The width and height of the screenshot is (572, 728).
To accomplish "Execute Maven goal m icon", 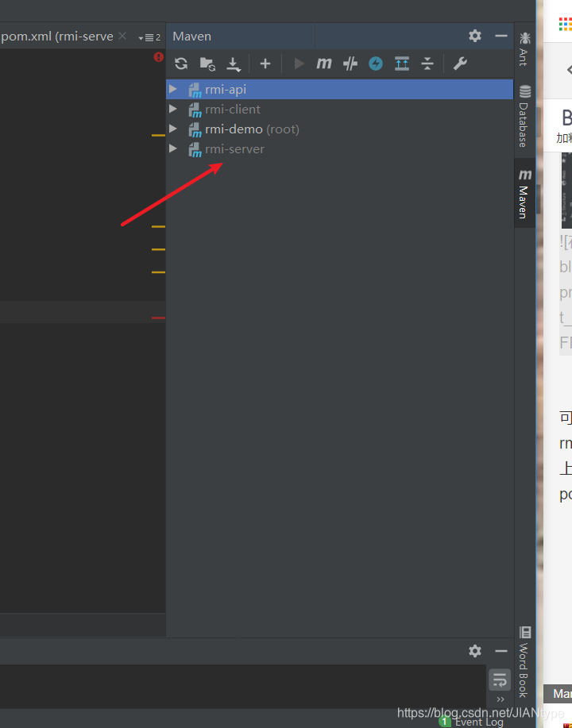I will [x=324, y=64].
